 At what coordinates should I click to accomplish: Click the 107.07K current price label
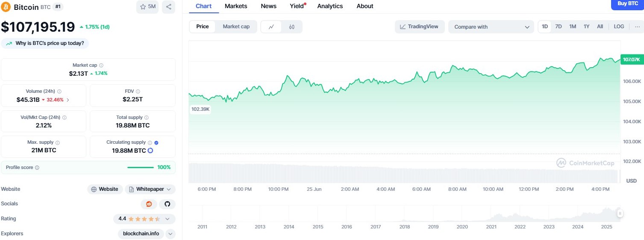point(632,59)
